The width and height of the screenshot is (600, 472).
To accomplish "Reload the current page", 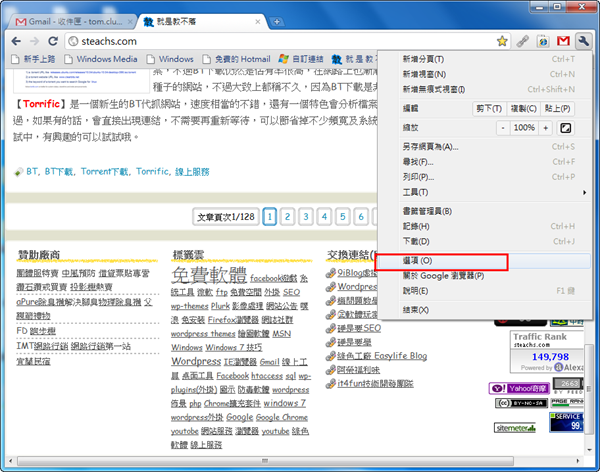I will [53, 41].
